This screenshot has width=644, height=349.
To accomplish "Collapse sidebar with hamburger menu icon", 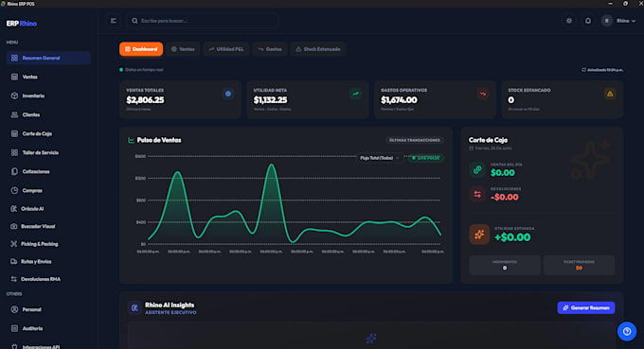I will coord(114,21).
